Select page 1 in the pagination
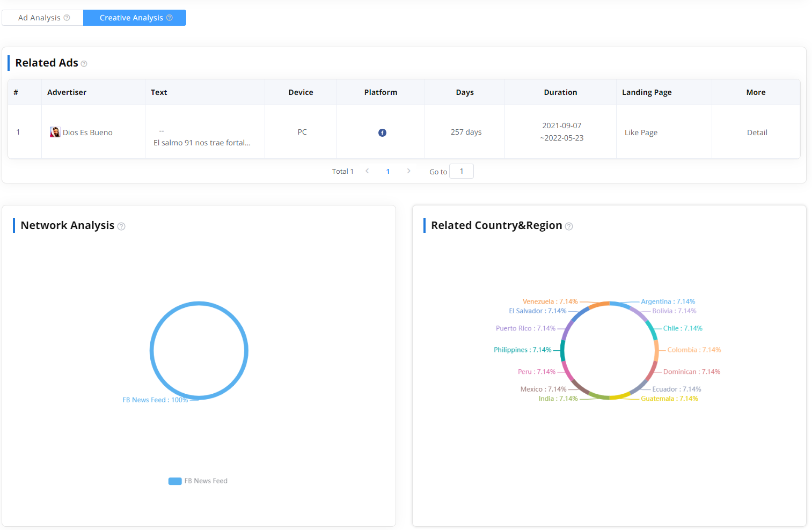This screenshot has height=530, width=812. point(388,171)
